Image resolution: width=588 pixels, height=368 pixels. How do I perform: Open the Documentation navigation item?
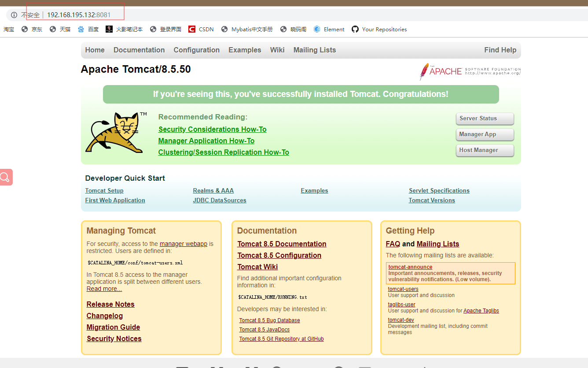tap(139, 50)
